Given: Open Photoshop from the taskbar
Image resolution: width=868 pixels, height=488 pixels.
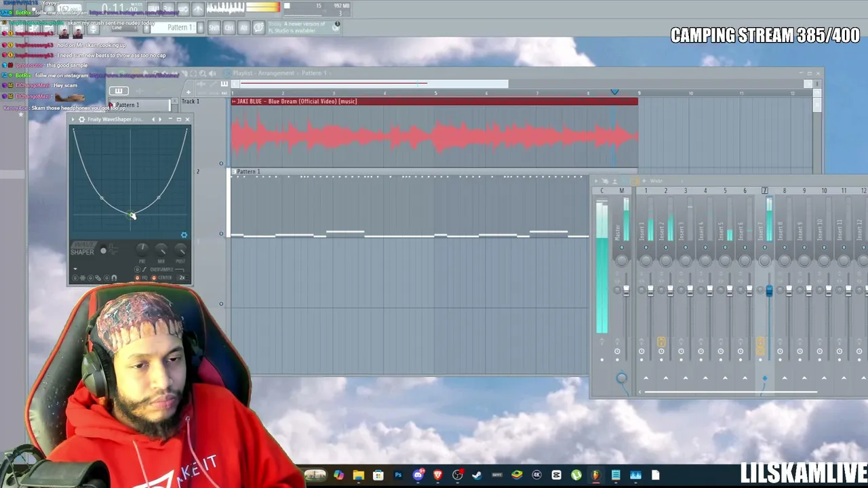Looking at the screenshot, I should pyautogui.click(x=398, y=475).
